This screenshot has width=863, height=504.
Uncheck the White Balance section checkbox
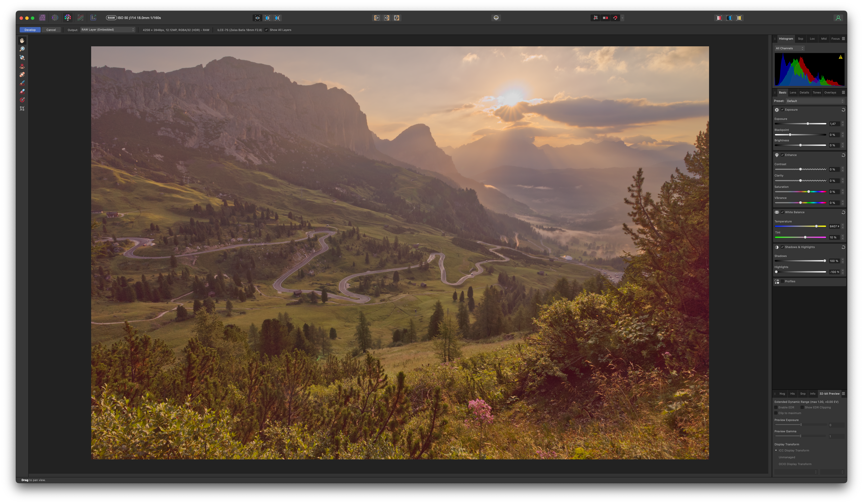coord(782,212)
